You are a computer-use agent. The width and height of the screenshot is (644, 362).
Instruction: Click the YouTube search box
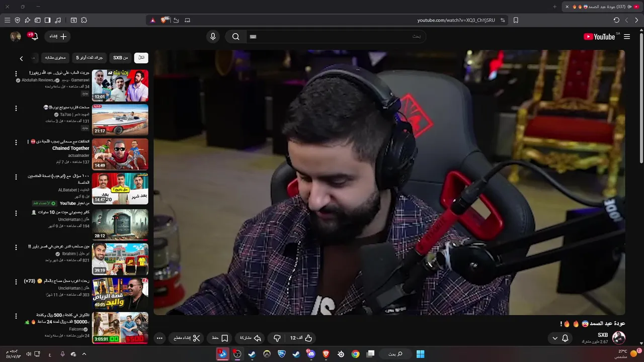coord(336,36)
